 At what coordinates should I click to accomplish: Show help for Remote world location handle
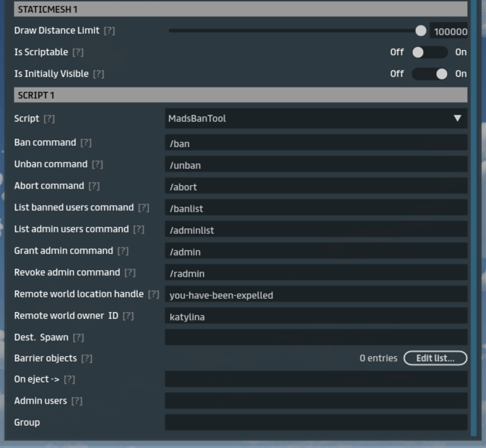(x=154, y=294)
